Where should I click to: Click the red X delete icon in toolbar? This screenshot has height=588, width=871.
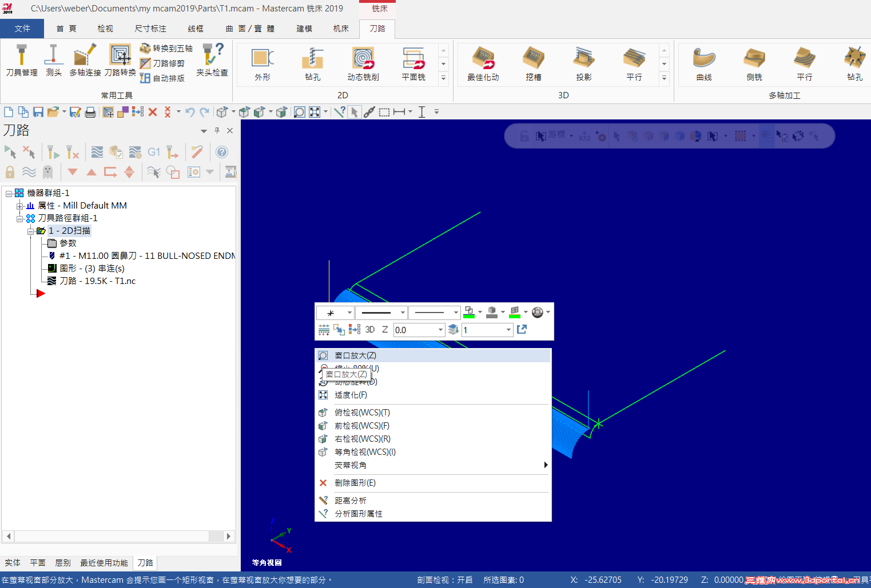(153, 112)
